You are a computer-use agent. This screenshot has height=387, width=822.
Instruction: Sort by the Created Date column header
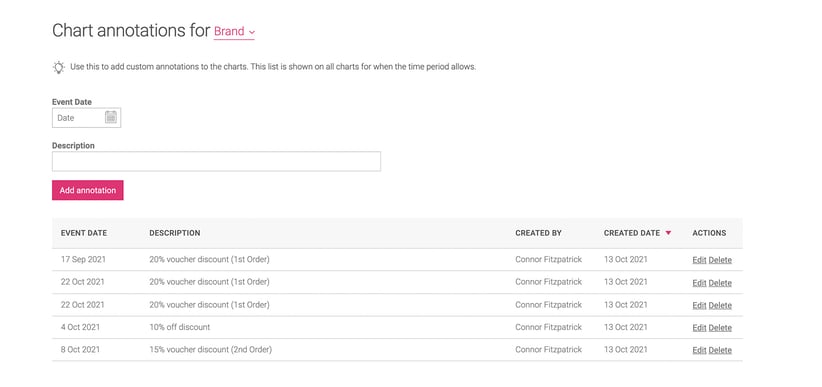point(632,233)
